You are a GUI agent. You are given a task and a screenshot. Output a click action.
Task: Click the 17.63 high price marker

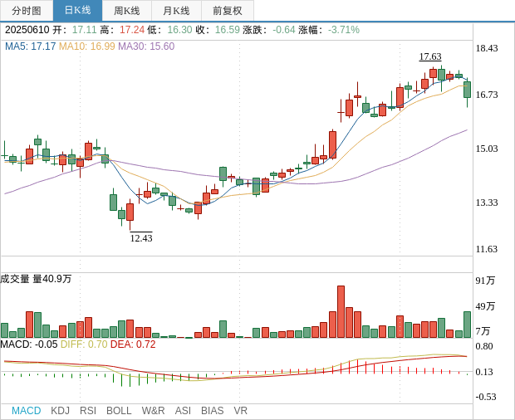point(430,56)
